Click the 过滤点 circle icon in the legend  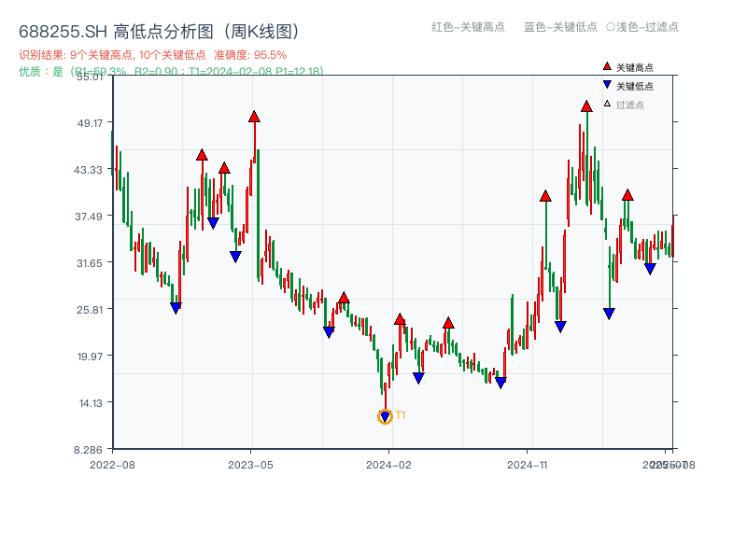(607, 105)
